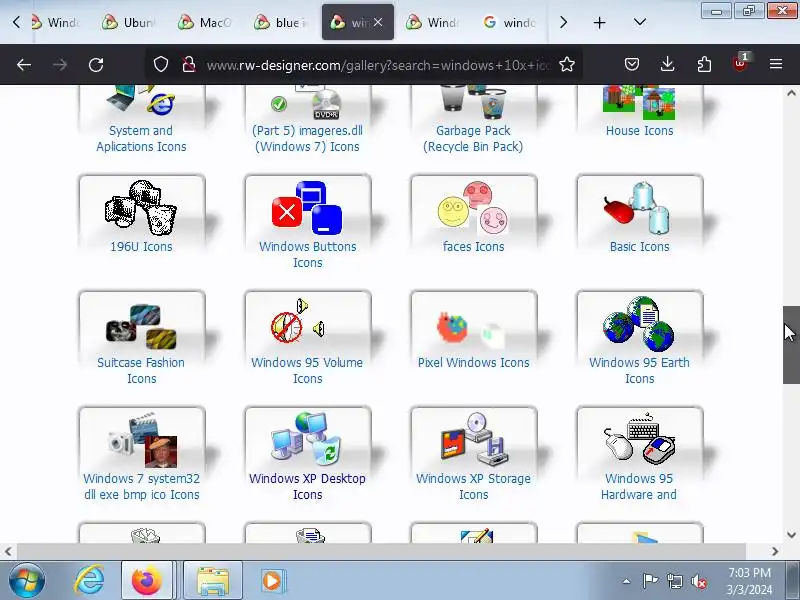Open a new tab with the plus icon
The image size is (800, 600).
point(599,22)
